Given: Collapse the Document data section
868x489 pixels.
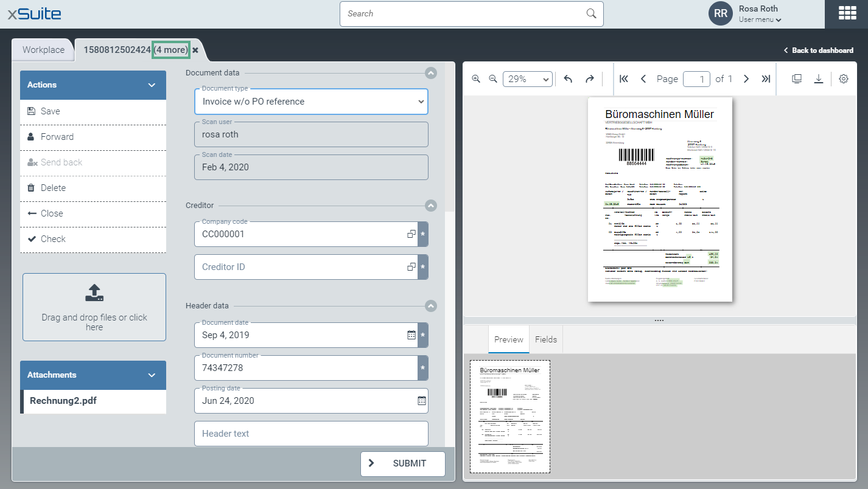Looking at the screenshot, I should tap(431, 73).
